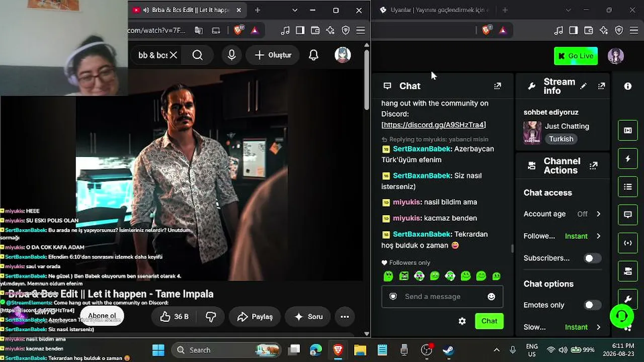Open the Brave menu in the YouTube window
The width and height of the screenshot is (644, 362).
(x=361, y=30)
